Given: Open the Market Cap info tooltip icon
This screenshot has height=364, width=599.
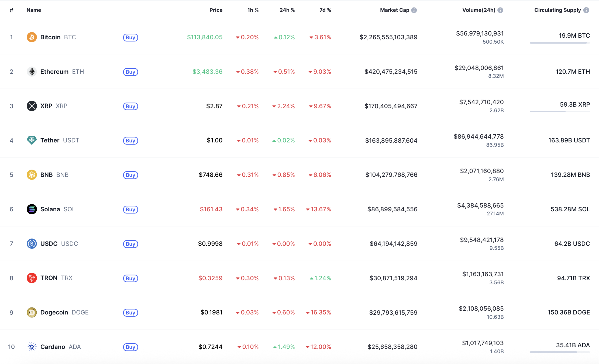Looking at the screenshot, I should [x=414, y=10].
